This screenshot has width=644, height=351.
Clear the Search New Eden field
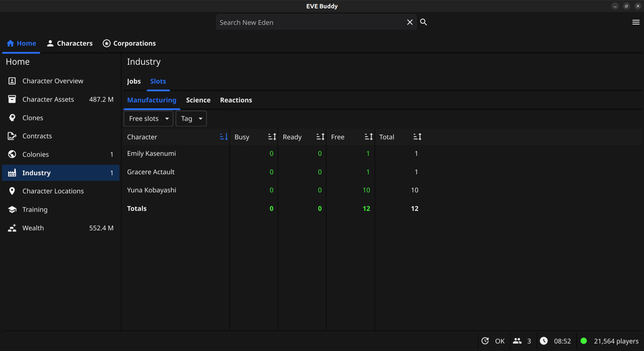[x=409, y=22]
